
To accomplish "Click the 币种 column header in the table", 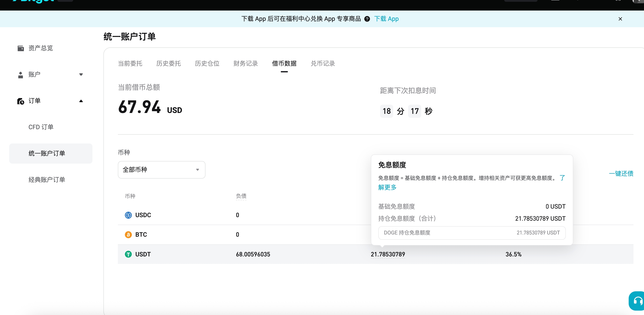I will [x=130, y=196].
